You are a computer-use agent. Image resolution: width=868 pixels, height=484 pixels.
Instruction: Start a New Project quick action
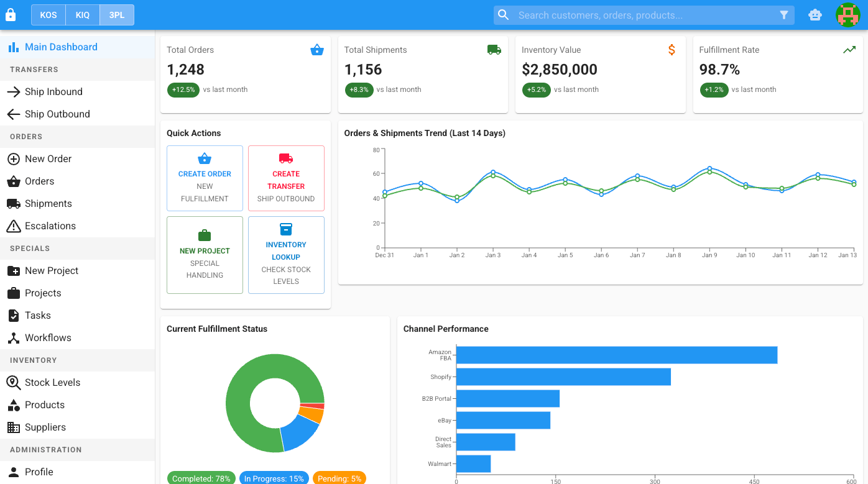205,255
